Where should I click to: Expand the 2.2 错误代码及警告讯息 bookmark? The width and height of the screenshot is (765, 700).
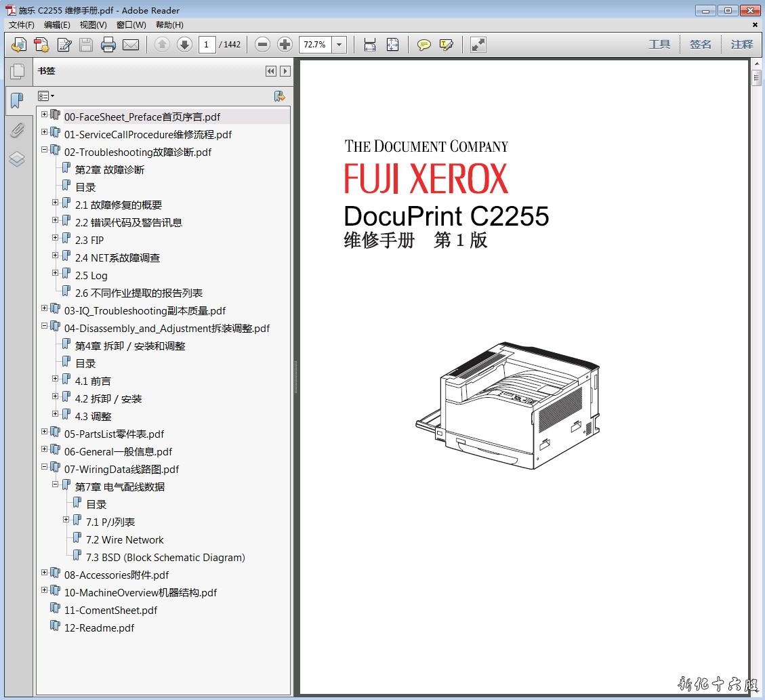[56, 220]
